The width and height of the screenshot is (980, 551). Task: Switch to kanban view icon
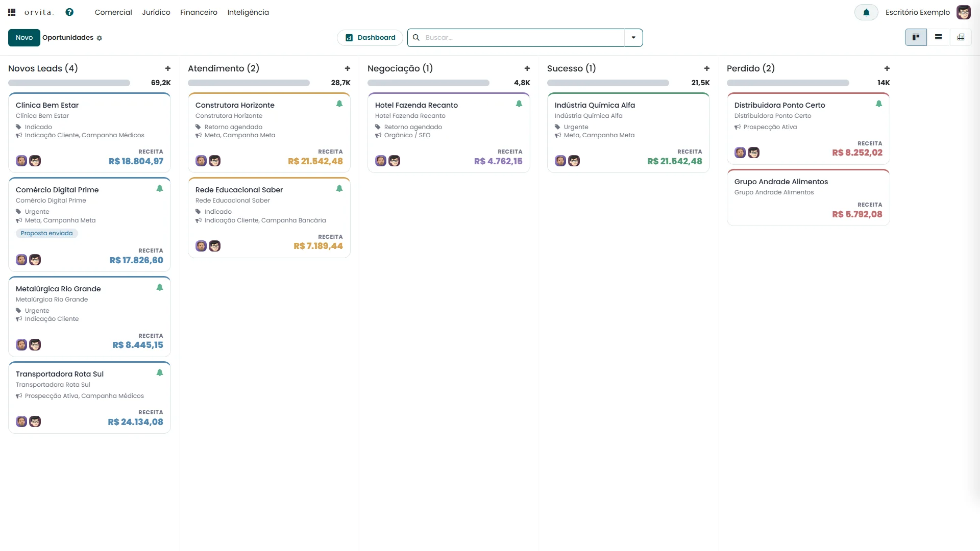(916, 37)
